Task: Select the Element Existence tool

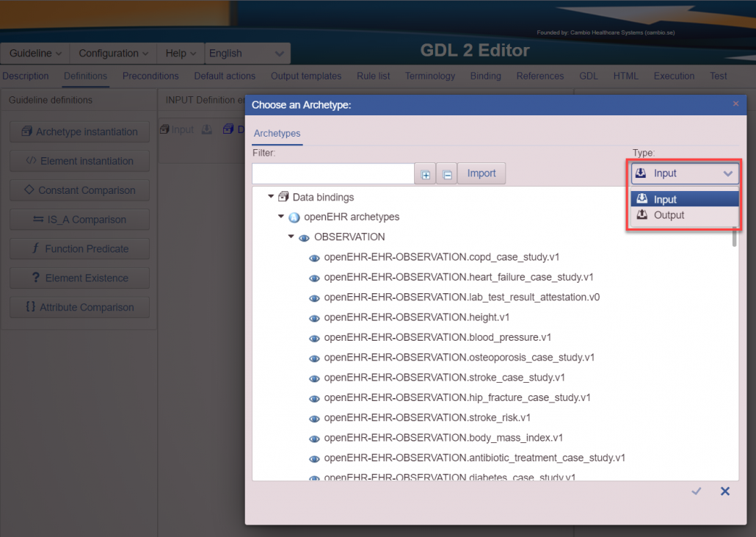Action: tap(79, 278)
